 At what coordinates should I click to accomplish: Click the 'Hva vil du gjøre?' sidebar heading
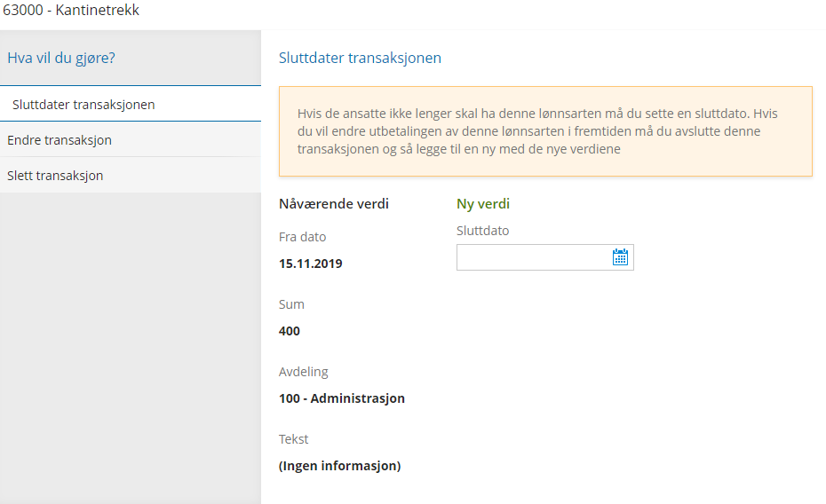point(61,59)
